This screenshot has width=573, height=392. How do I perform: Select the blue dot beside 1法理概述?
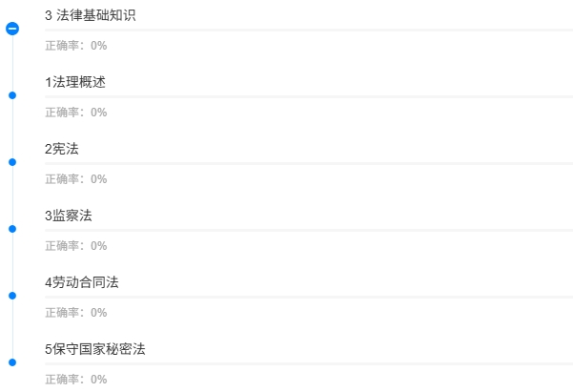(12, 95)
